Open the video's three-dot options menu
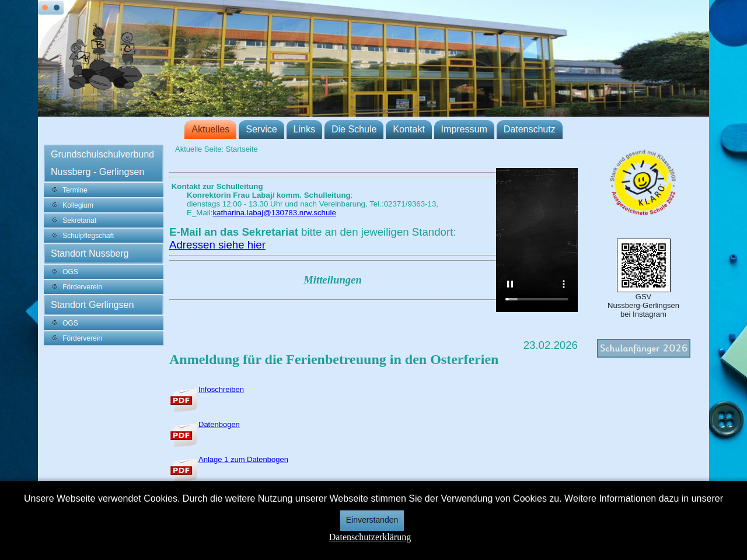This screenshot has width=747, height=560. (x=564, y=284)
